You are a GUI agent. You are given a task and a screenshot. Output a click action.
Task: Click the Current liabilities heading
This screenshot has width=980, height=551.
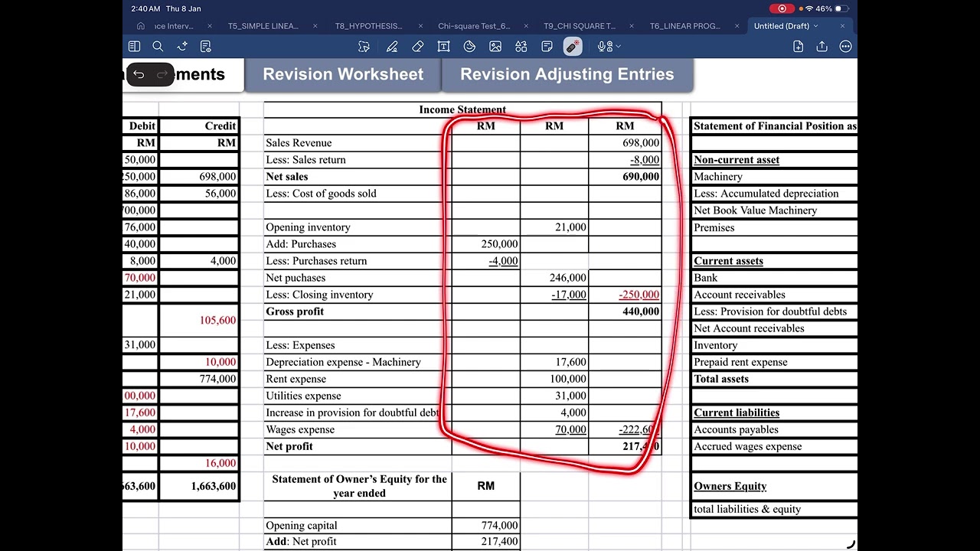(x=737, y=412)
